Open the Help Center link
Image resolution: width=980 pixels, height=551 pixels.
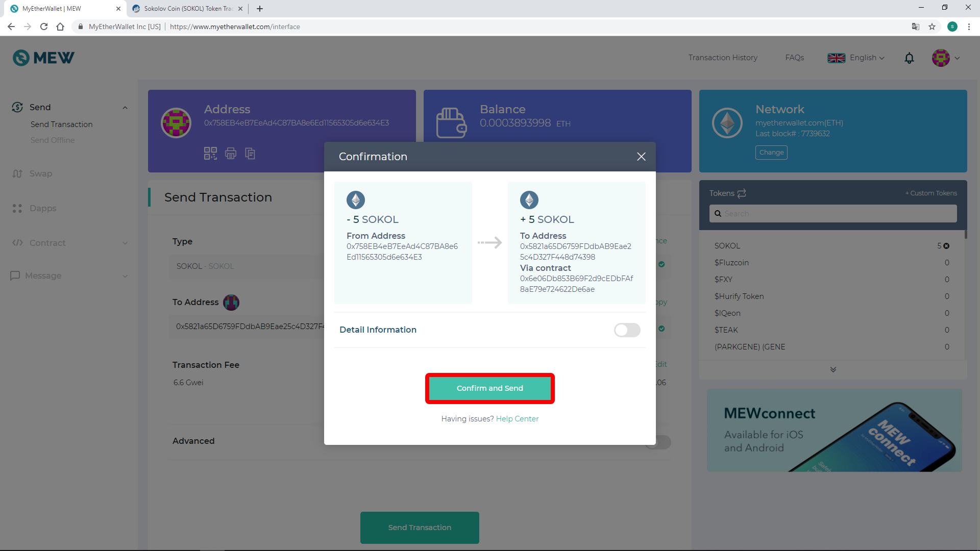click(517, 419)
